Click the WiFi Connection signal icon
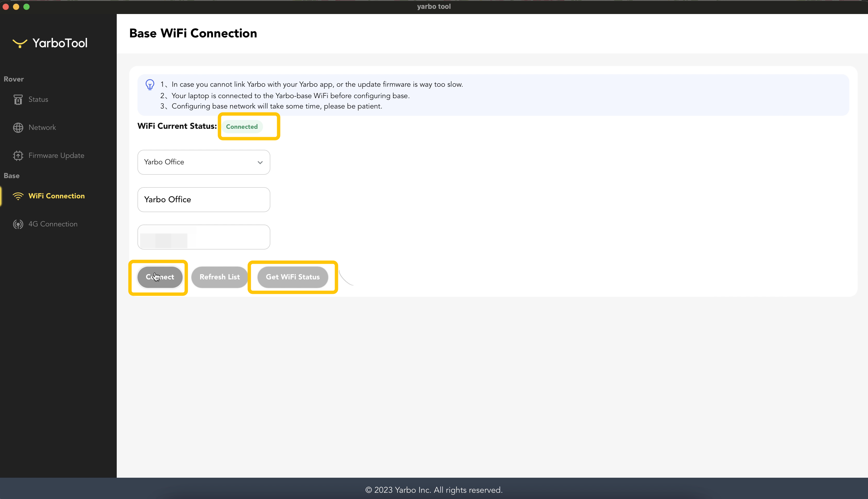The image size is (868, 499). pos(18,196)
